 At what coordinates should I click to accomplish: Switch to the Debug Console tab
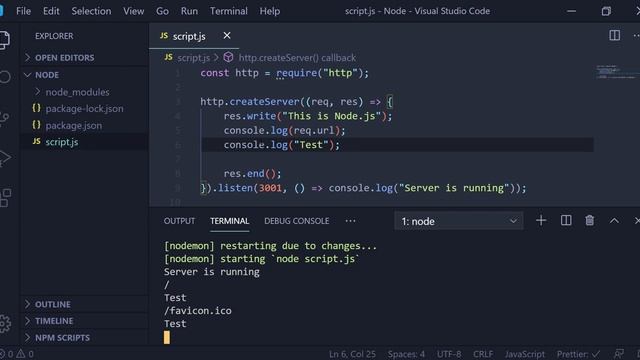(296, 221)
